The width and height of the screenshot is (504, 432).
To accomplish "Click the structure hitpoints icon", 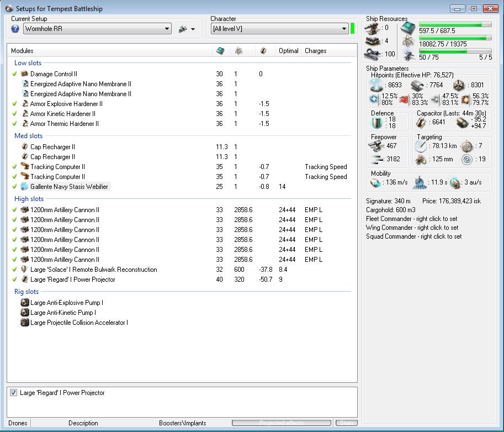I will (459, 86).
